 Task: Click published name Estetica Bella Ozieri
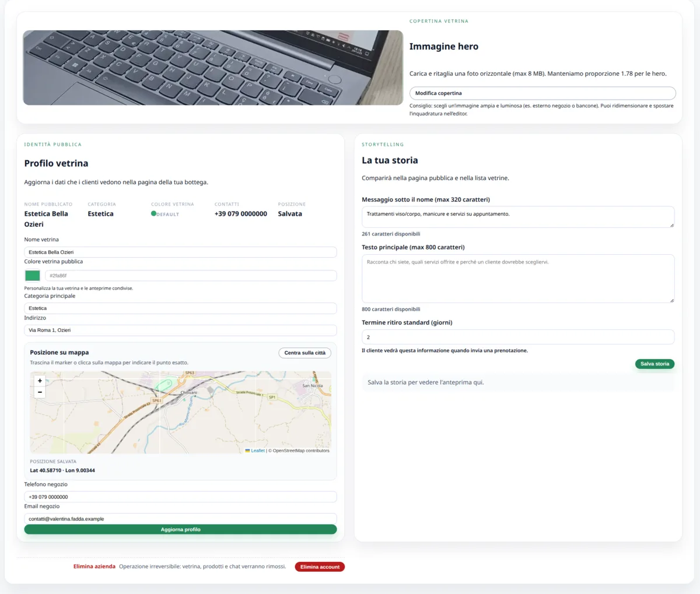point(46,219)
